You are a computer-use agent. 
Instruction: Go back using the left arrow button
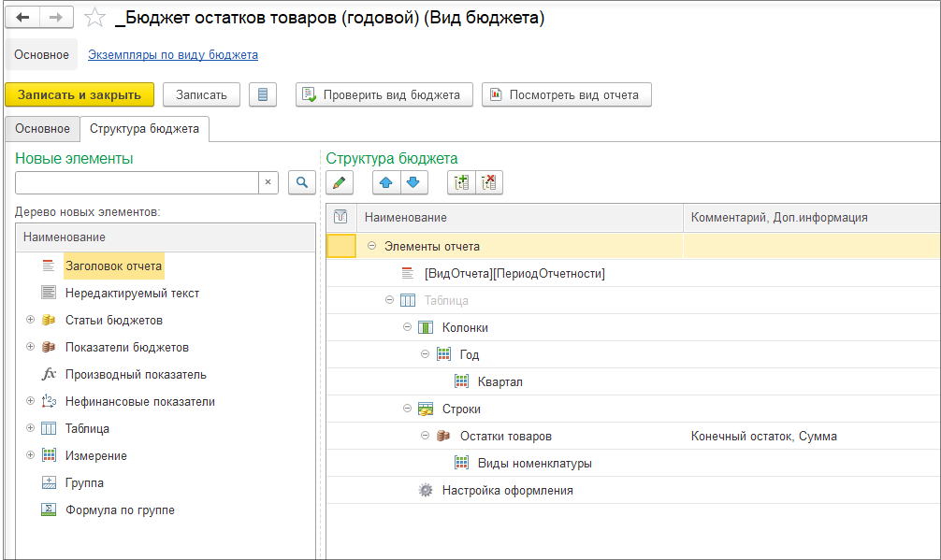pos(23,18)
